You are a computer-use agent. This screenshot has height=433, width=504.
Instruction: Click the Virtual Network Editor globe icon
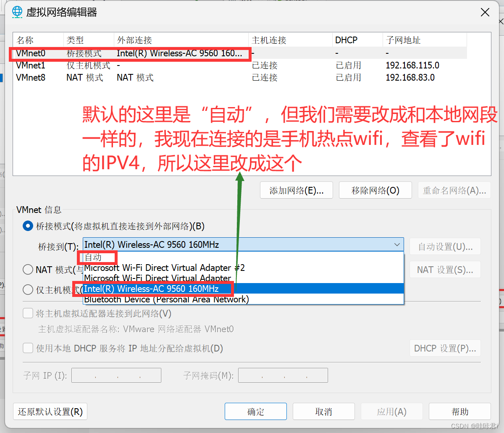coord(17,12)
